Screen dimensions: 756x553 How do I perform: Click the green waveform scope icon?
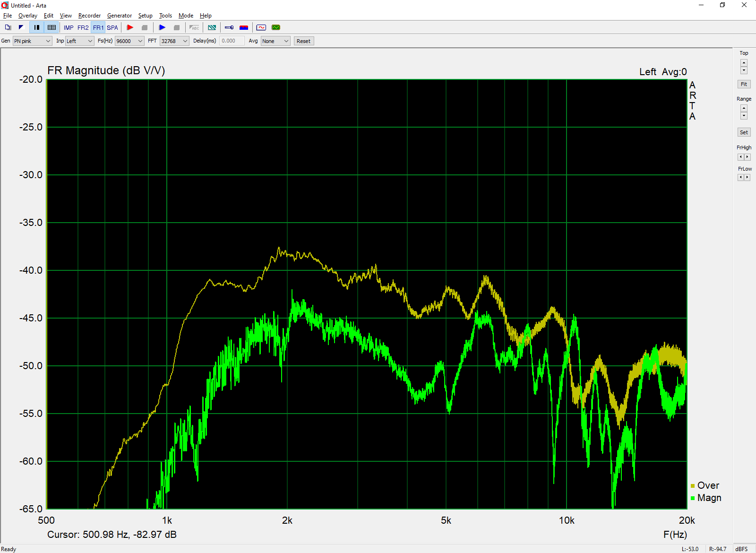(276, 27)
